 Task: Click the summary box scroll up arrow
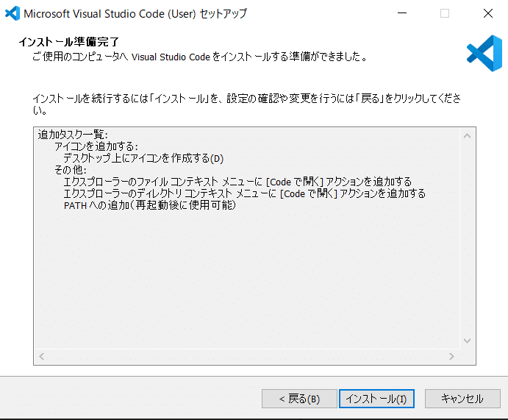pyautogui.click(x=467, y=136)
